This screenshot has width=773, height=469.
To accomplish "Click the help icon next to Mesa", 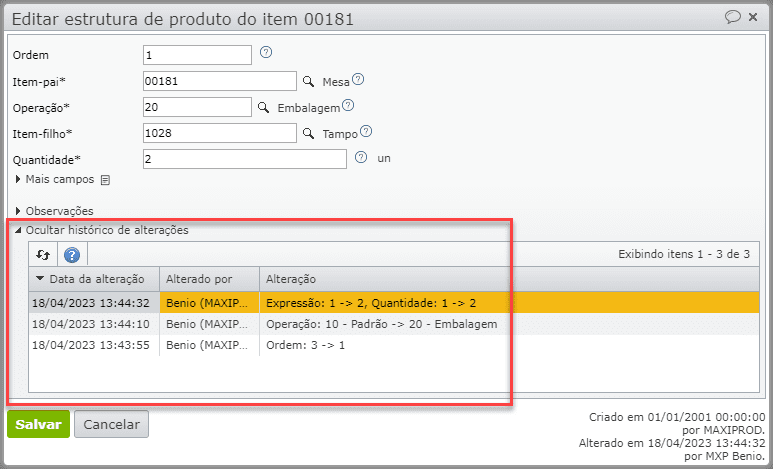I will tap(357, 80).
